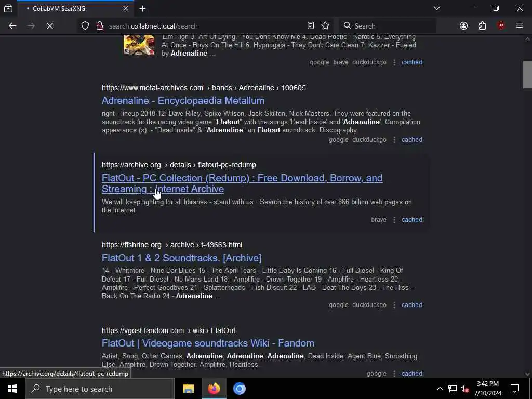Open the muted volume tray icon
Image resolution: width=532 pixels, height=399 pixels.
464,389
